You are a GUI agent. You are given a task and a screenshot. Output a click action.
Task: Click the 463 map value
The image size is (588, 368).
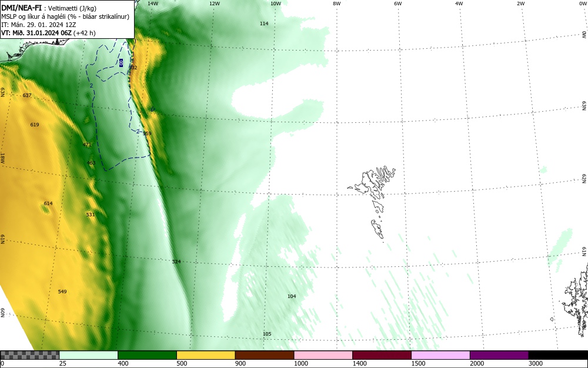(x=91, y=163)
